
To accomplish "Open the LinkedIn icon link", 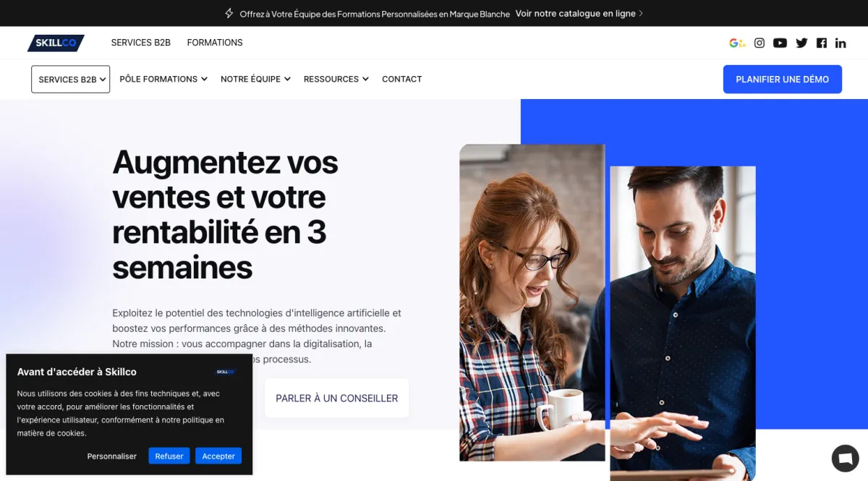I will 841,43.
